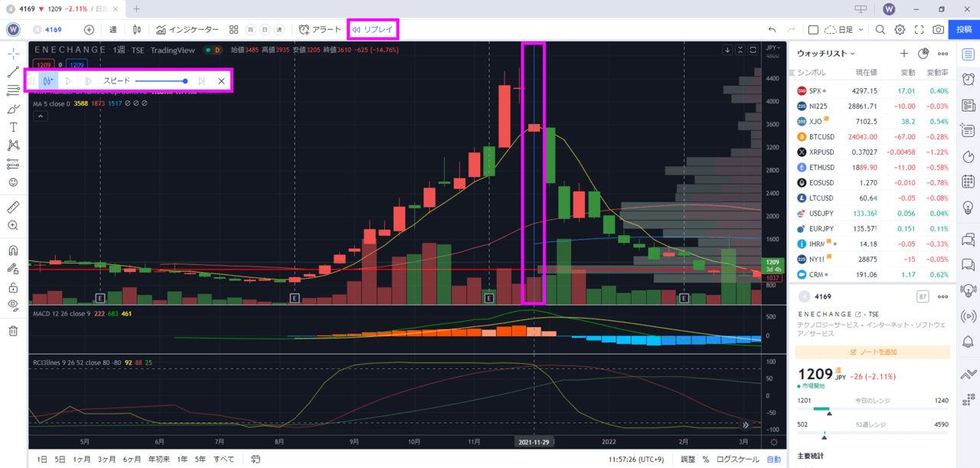Screen dimensions: 980x468
Task: Click the quick search magnifier icon
Action: pyautogui.click(x=880, y=30)
